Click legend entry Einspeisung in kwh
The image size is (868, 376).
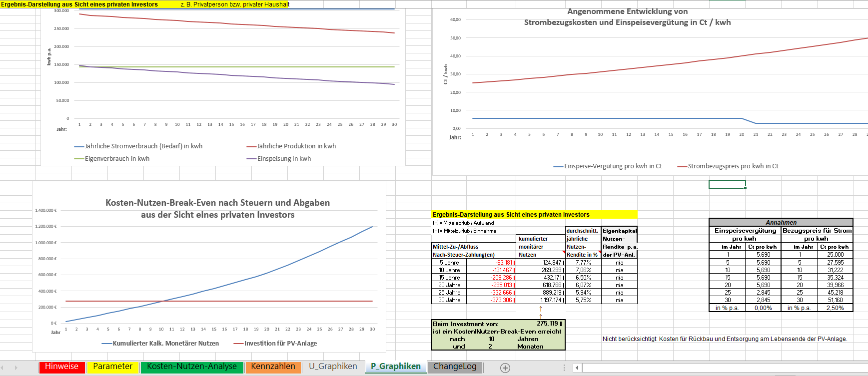[x=283, y=159]
